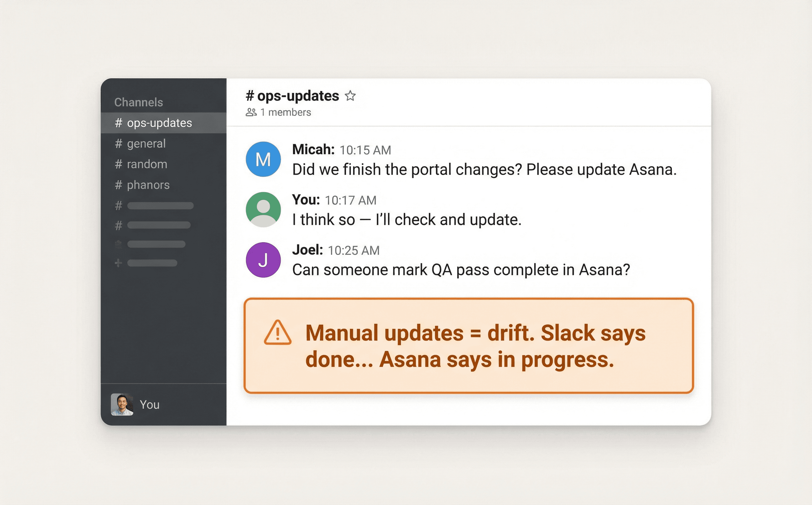Click Micah's blue avatar
This screenshot has width=812, height=505.
tap(263, 159)
